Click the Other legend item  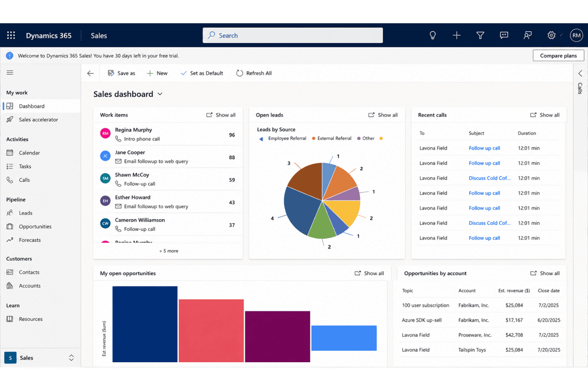click(x=366, y=139)
